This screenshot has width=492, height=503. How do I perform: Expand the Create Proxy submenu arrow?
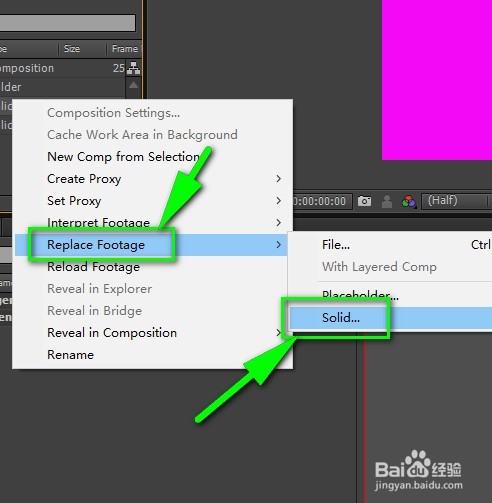pyautogui.click(x=279, y=179)
